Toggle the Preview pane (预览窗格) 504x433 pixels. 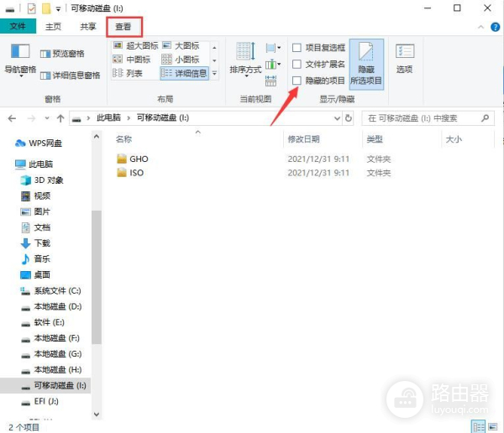pos(62,54)
